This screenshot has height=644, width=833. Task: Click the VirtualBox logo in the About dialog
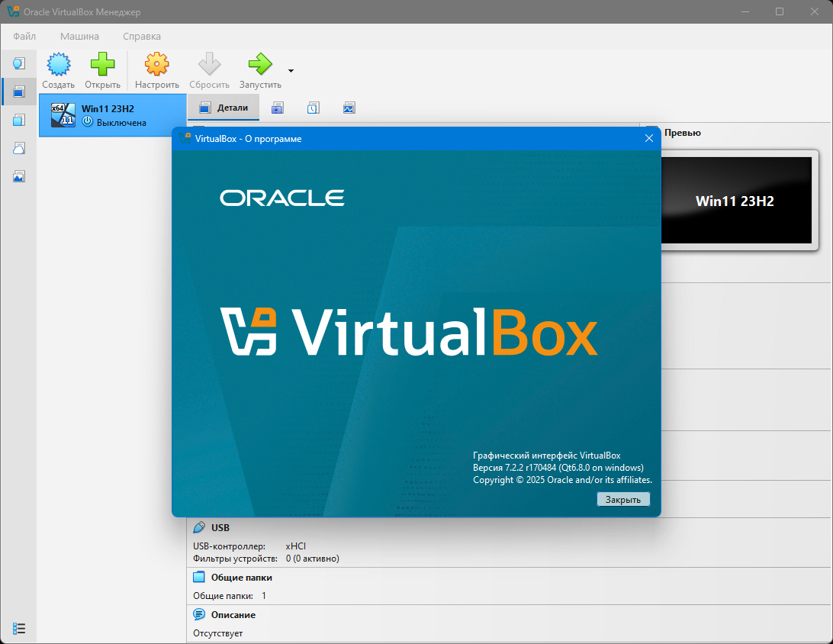tap(409, 332)
